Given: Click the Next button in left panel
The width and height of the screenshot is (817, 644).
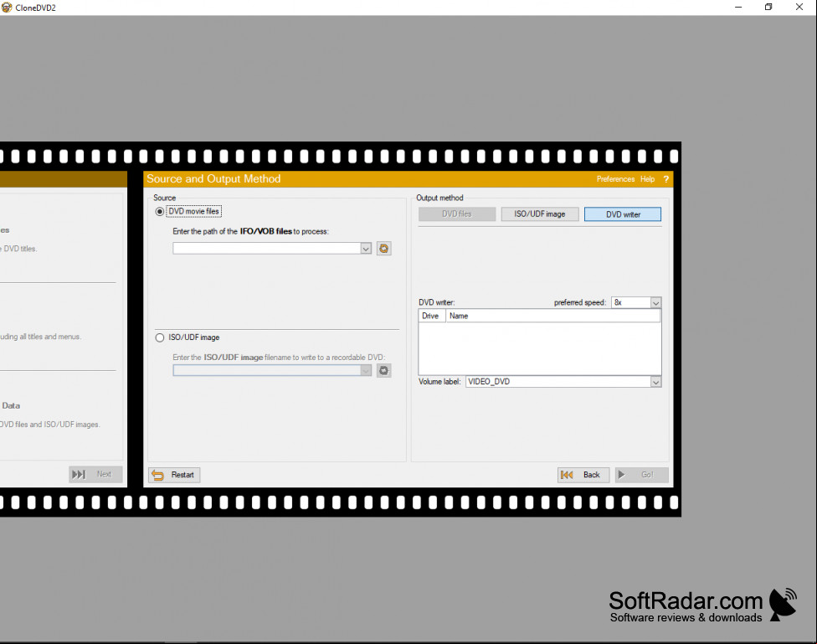Looking at the screenshot, I should [96, 475].
